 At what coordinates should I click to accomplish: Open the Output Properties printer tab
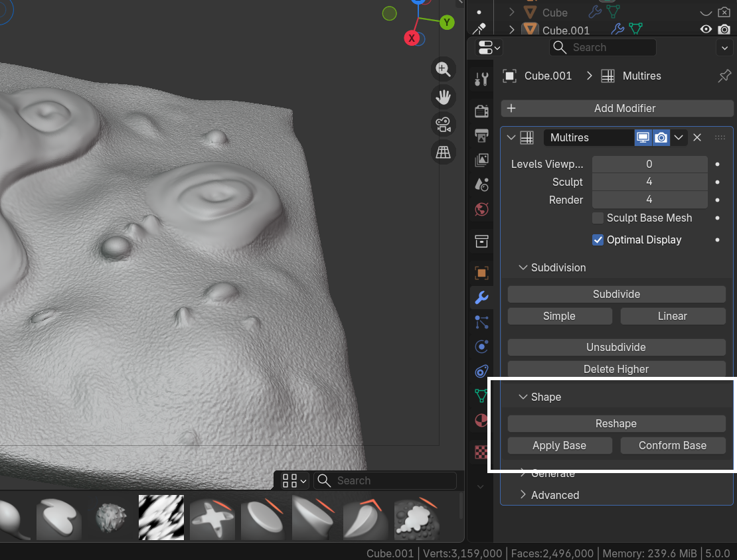(481, 135)
